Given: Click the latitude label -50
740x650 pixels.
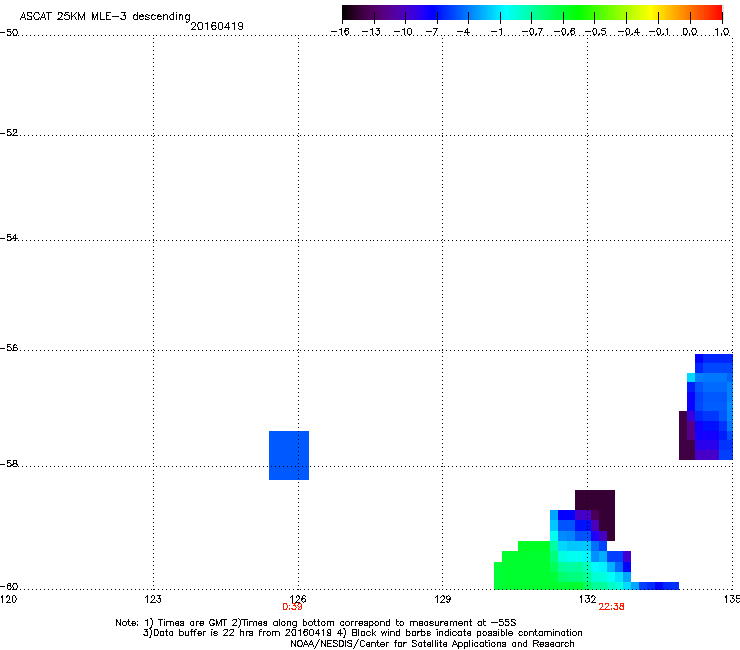Looking at the screenshot, I should (x=9, y=33).
